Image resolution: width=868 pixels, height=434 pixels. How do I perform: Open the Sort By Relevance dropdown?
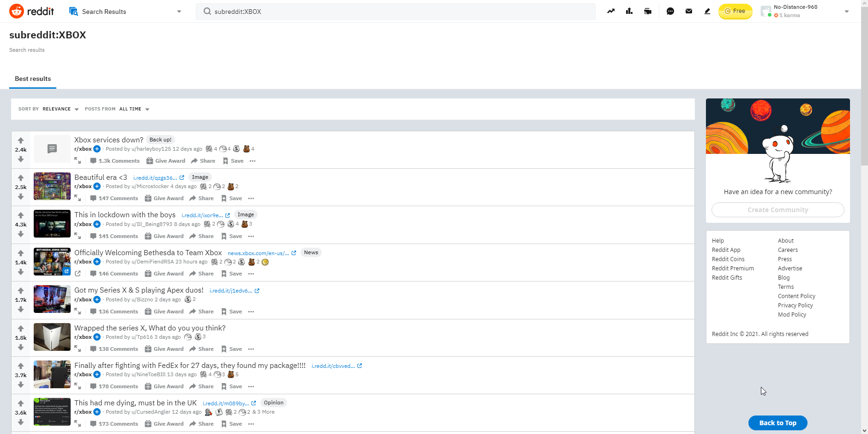pos(60,109)
